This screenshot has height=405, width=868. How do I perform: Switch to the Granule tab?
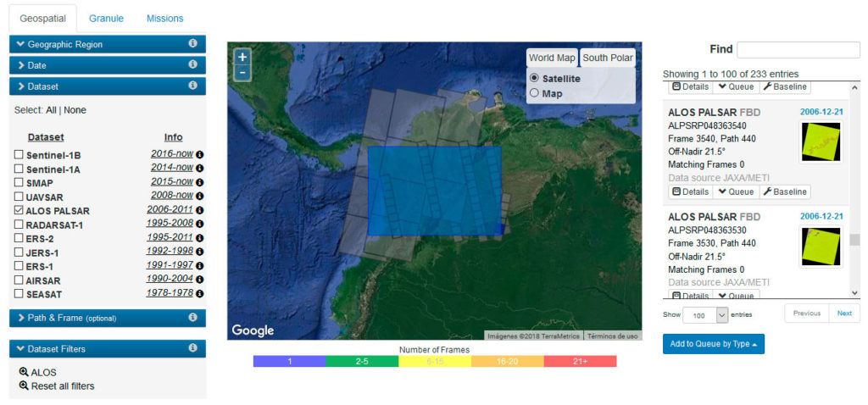(x=106, y=19)
